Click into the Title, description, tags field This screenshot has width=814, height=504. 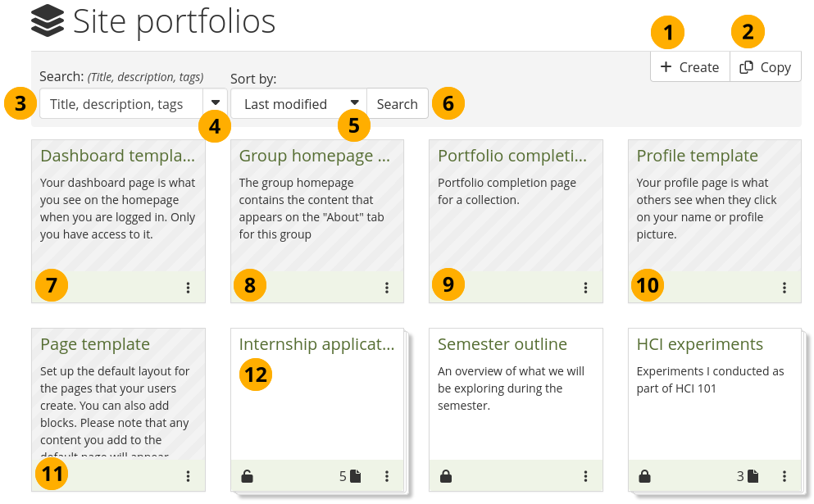(121, 104)
